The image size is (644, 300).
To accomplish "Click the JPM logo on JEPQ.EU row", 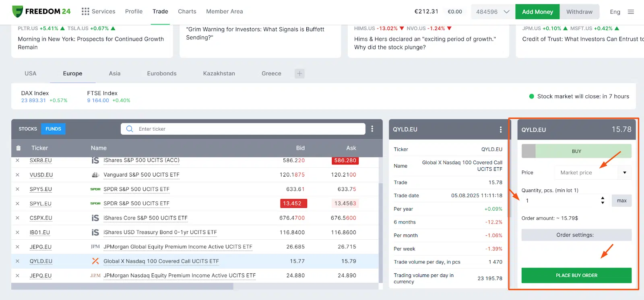I will (95, 275).
